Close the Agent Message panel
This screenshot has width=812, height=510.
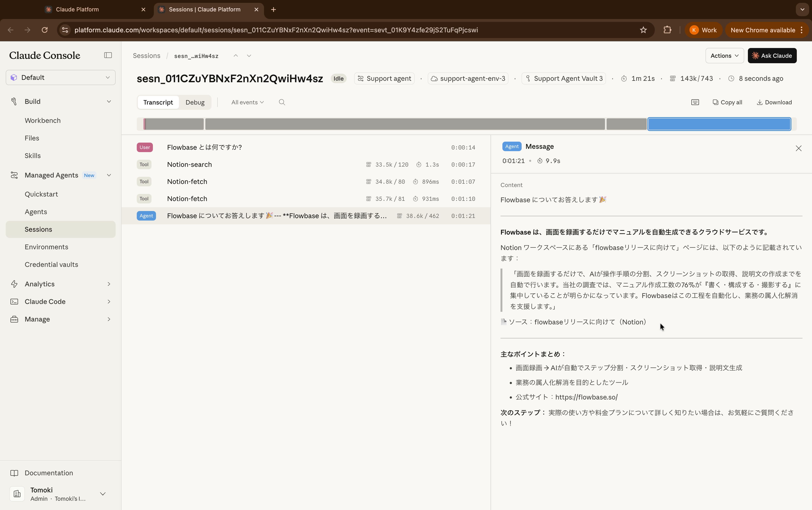click(798, 148)
